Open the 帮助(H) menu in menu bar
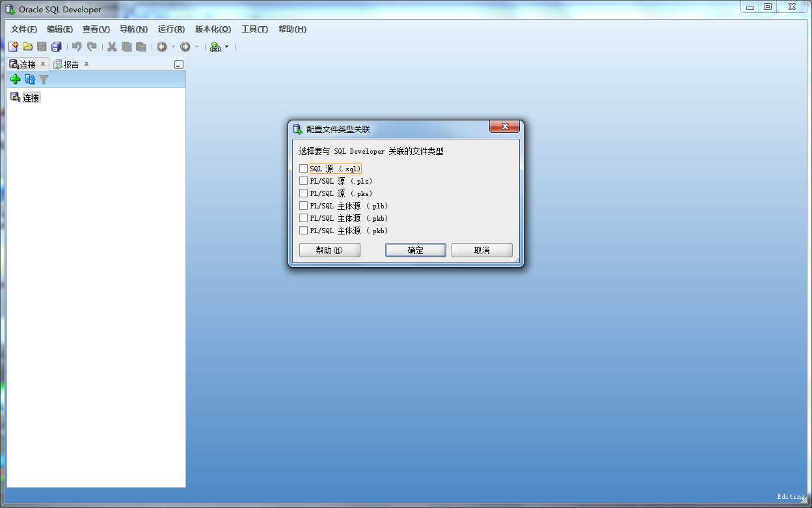Screen dimensions: 812x508 tap(292, 29)
